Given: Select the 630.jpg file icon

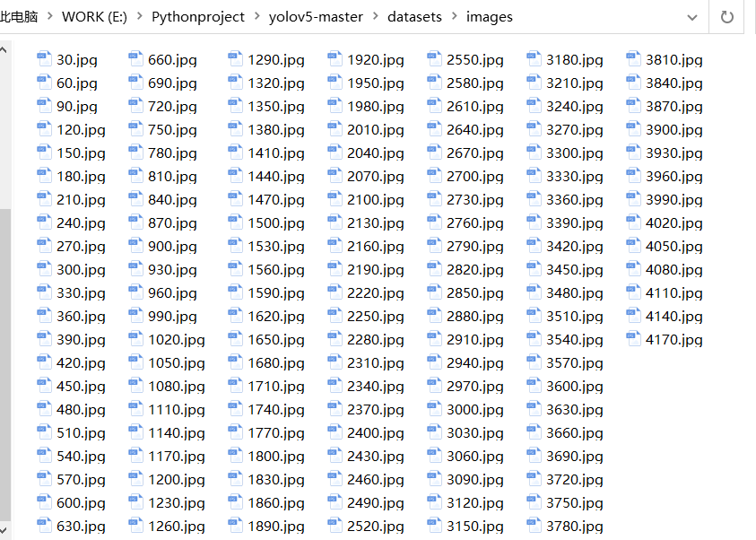Looking at the screenshot, I should pos(45,527).
